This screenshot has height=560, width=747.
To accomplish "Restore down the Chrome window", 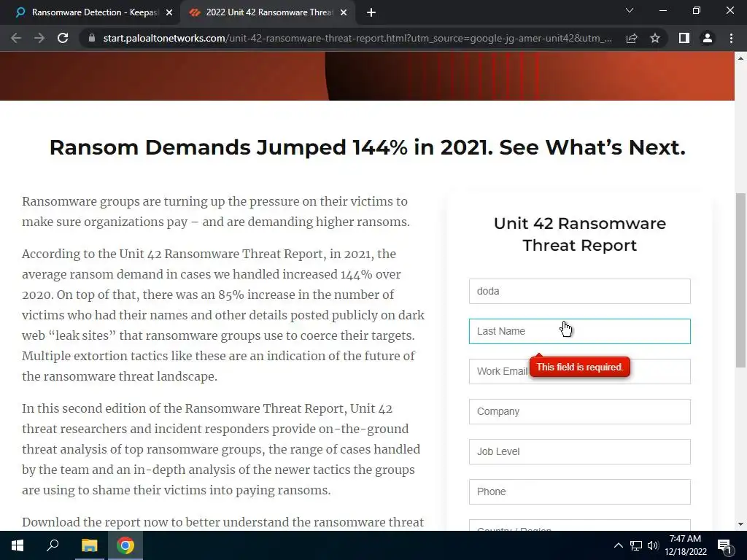I will point(697,10).
